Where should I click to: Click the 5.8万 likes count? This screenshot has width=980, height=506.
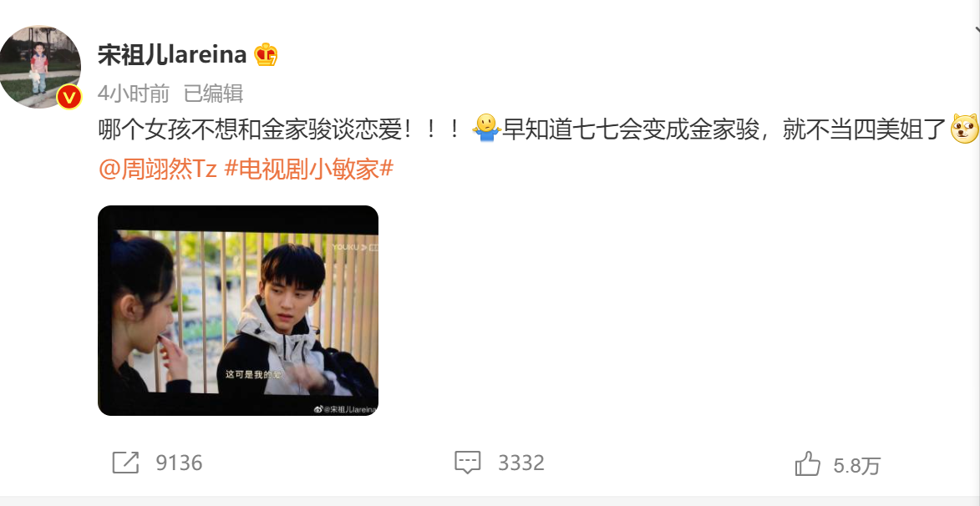(857, 465)
